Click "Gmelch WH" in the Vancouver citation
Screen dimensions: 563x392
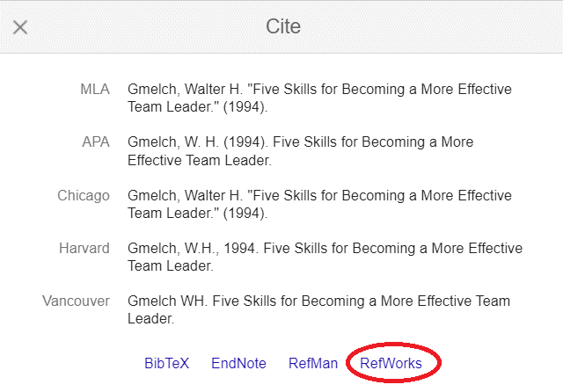[165, 301]
